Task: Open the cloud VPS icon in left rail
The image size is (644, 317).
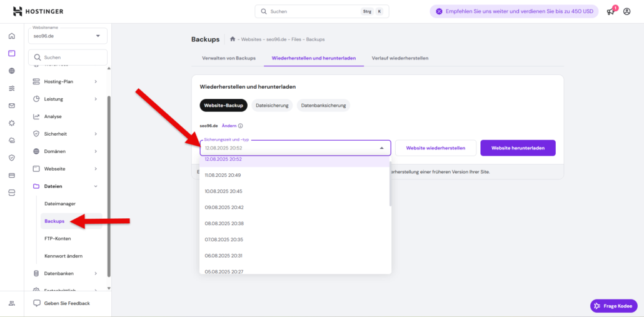Action: point(11,140)
